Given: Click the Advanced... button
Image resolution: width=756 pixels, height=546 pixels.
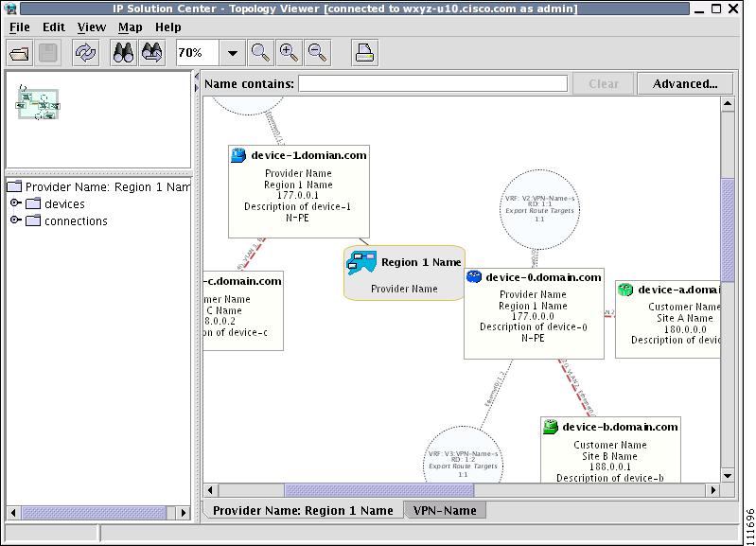Looking at the screenshot, I should pos(685,84).
